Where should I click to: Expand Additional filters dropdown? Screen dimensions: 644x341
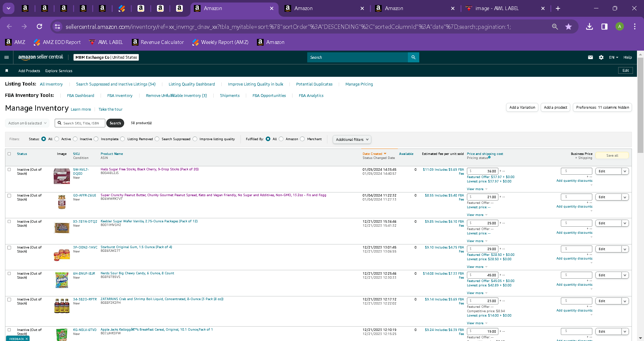(352, 139)
